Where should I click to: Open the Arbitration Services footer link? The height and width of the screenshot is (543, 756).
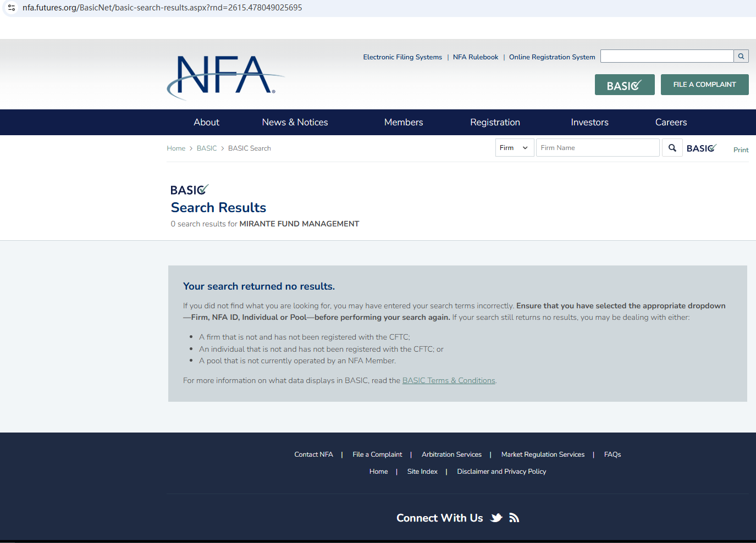tap(451, 455)
